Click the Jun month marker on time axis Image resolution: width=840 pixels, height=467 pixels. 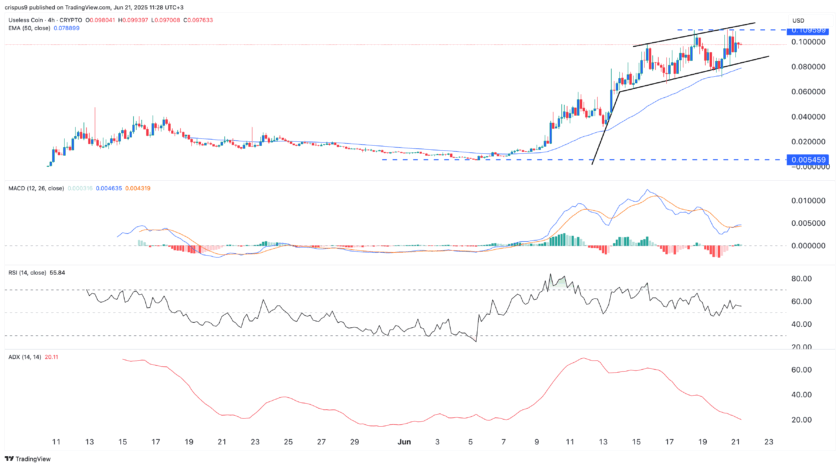405,440
